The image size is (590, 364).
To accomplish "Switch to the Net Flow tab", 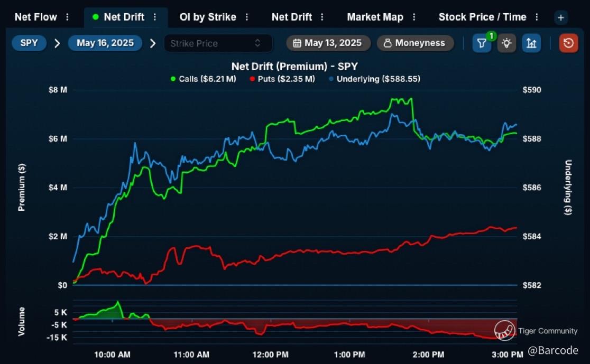I will pos(36,17).
